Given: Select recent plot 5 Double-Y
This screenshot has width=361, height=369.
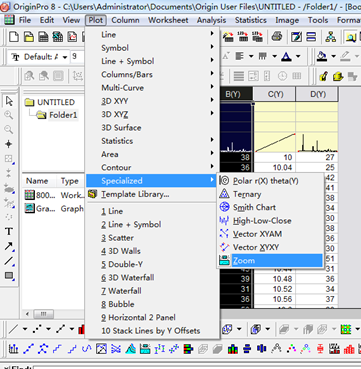Looking at the screenshot, I should pyautogui.click(x=152, y=264).
